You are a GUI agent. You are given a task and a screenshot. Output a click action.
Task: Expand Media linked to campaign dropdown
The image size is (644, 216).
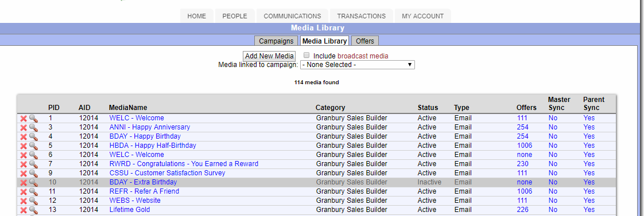pos(358,65)
